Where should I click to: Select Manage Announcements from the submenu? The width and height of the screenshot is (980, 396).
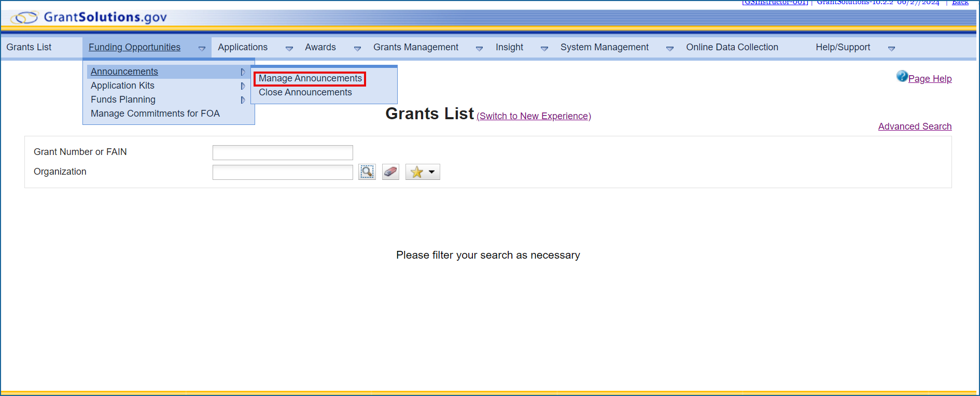click(310, 78)
